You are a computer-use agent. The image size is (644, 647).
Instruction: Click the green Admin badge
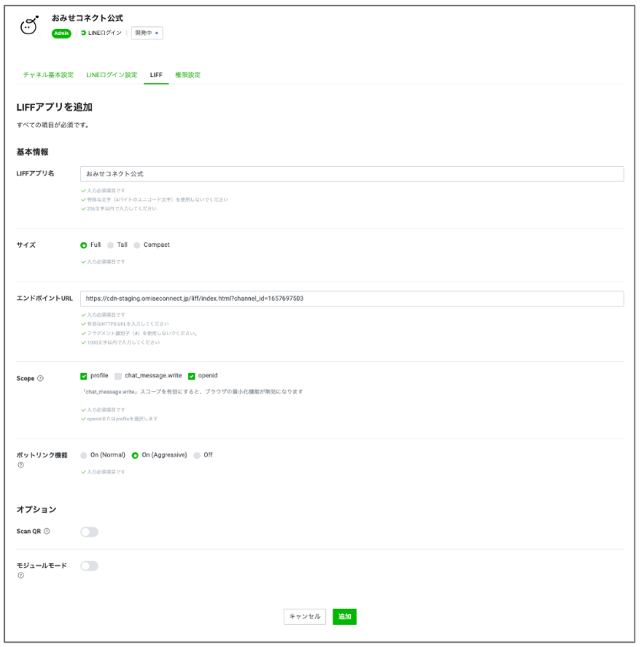tap(61, 34)
